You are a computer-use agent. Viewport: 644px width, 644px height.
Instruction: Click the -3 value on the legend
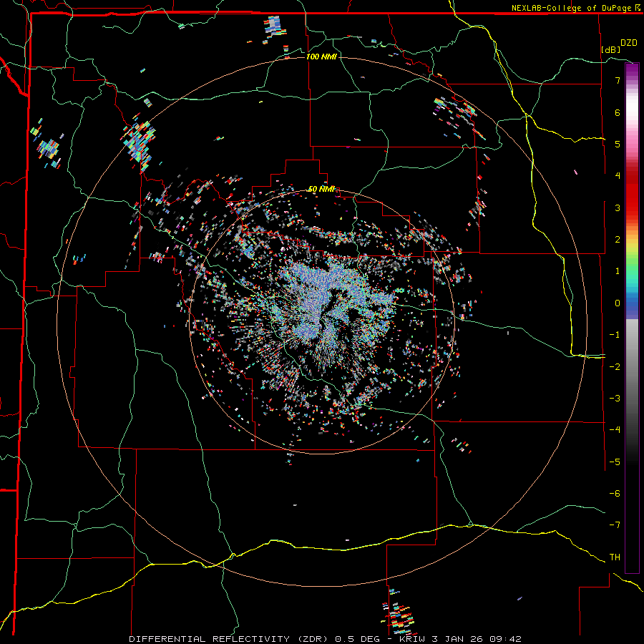click(615, 398)
